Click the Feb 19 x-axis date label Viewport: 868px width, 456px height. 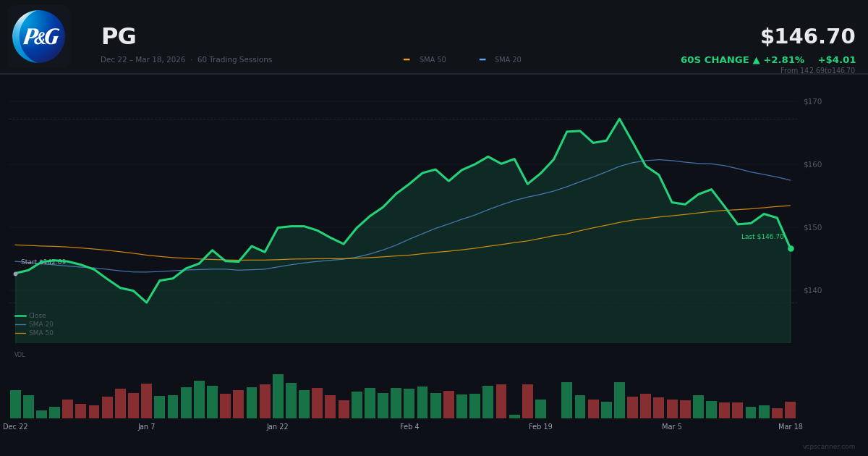tap(540, 427)
